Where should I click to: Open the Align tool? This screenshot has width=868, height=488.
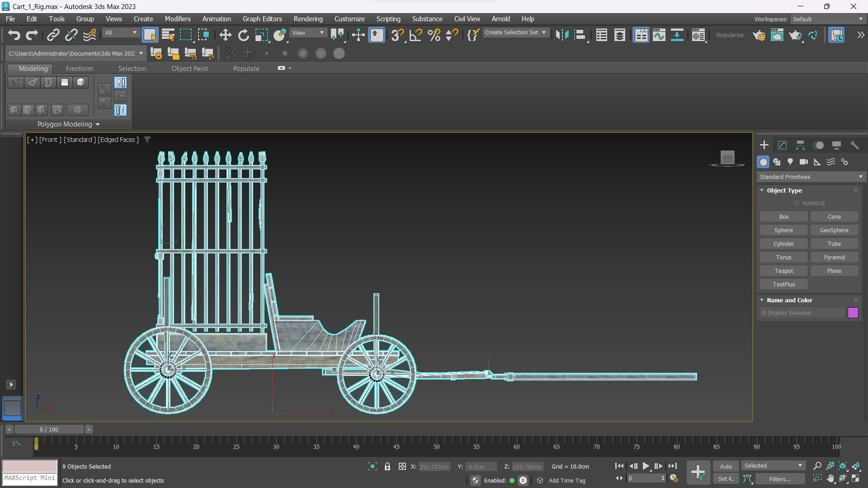pyautogui.click(x=580, y=35)
